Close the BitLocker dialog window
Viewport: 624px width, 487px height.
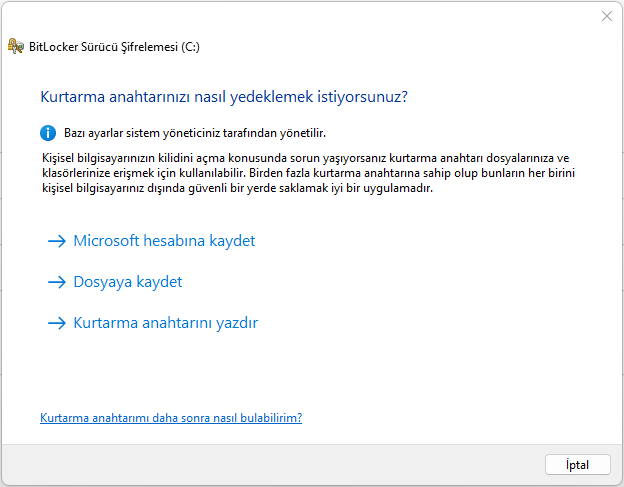tap(607, 16)
